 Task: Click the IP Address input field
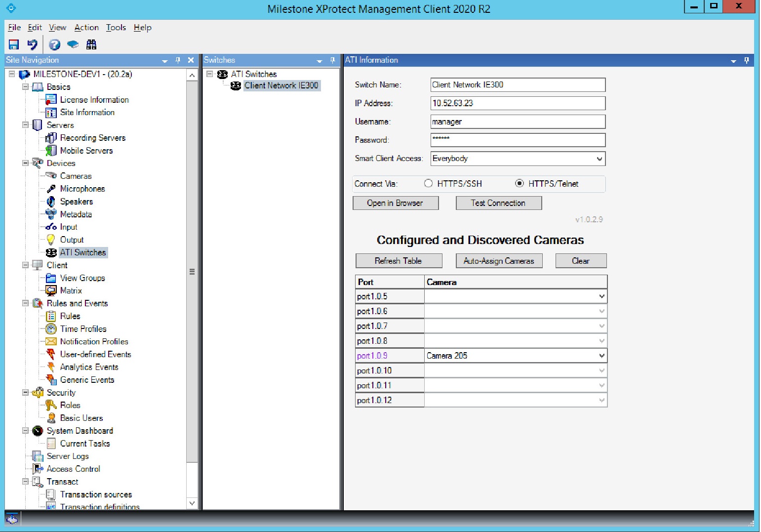pyautogui.click(x=518, y=103)
